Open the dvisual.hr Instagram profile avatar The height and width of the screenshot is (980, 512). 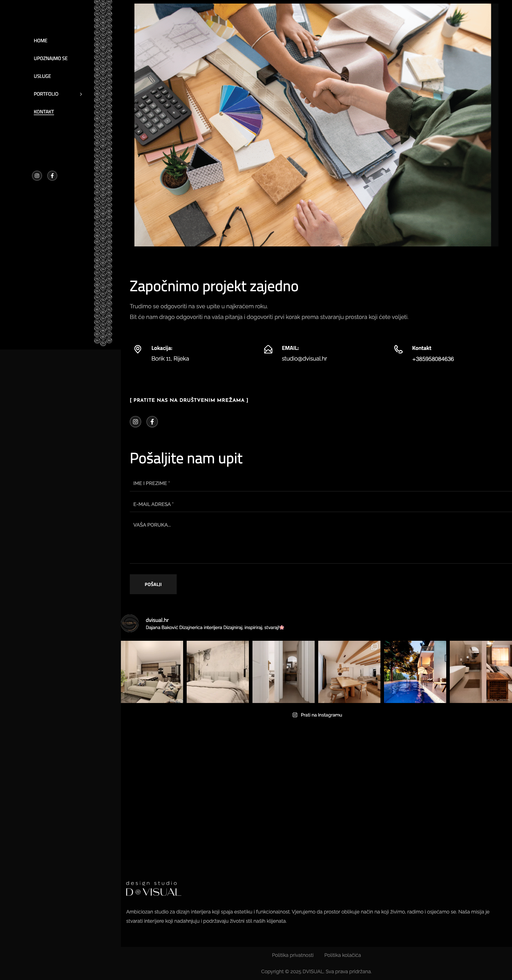(x=130, y=623)
